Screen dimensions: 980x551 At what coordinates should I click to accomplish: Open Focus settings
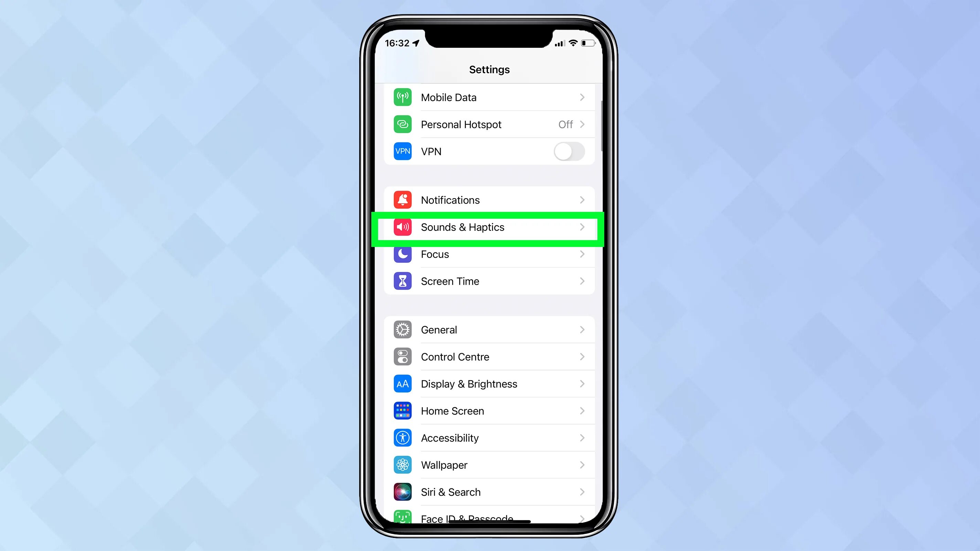coord(490,254)
